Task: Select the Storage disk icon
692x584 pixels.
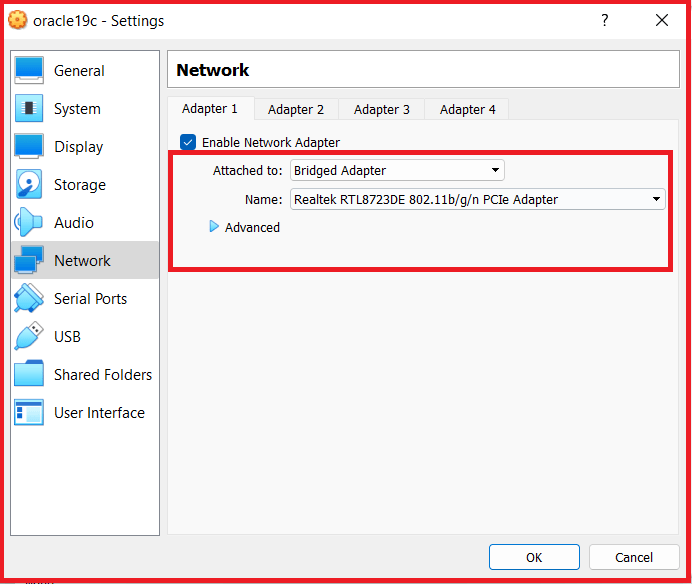Action: click(x=29, y=184)
